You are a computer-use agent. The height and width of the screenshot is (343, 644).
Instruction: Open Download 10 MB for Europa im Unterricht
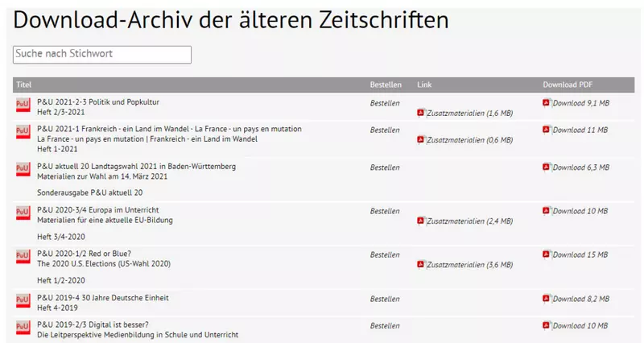pyautogui.click(x=580, y=211)
